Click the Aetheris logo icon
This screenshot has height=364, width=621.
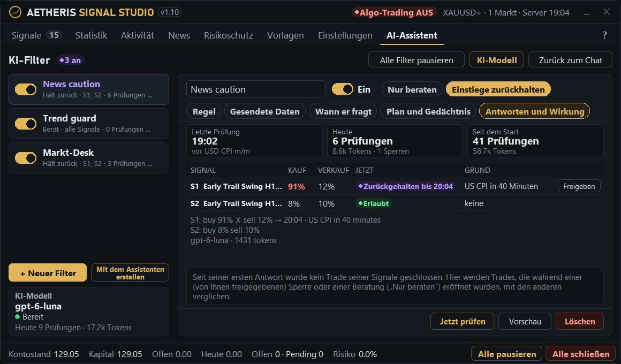[x=15, y=12]
